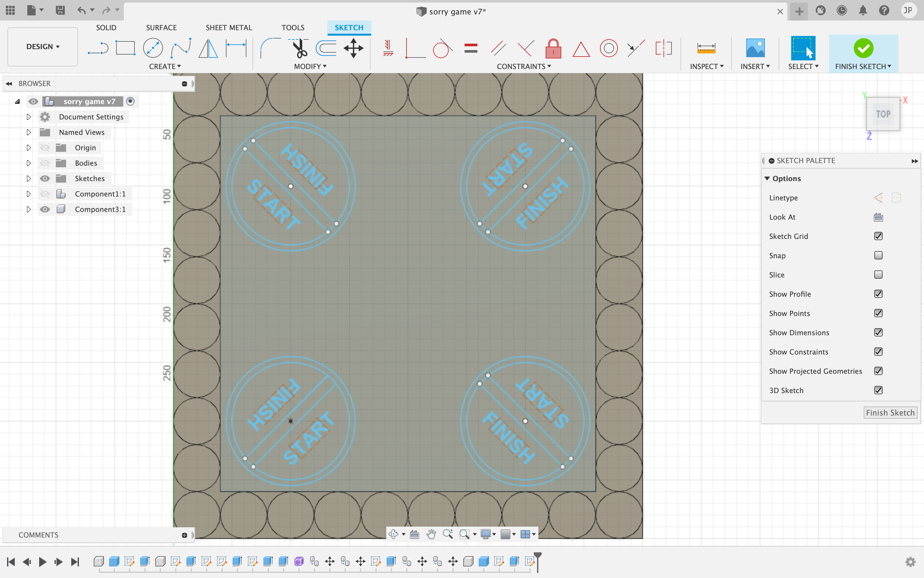Open the notifications bell
Screen dimensions: 924x578
(x=863, y=11)
